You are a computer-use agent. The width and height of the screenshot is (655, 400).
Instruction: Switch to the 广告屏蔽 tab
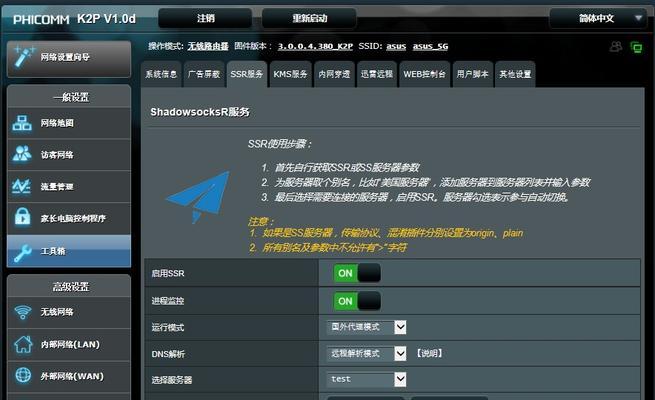coord(204,74)
